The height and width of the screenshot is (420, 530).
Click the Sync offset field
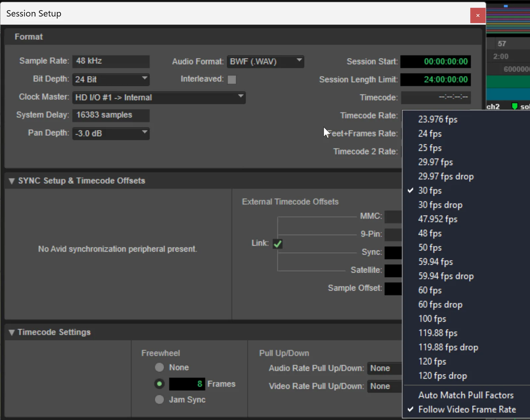tap(393, 253)
